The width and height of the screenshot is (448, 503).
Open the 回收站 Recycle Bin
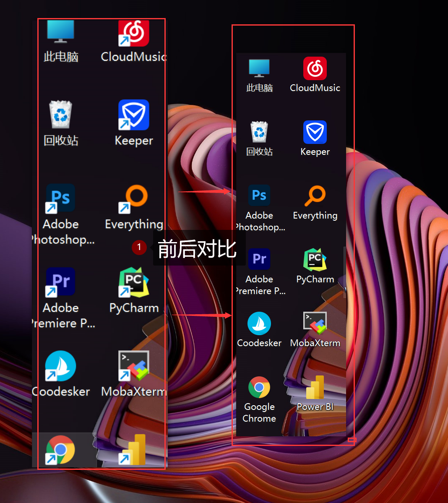tap(61, 115)
